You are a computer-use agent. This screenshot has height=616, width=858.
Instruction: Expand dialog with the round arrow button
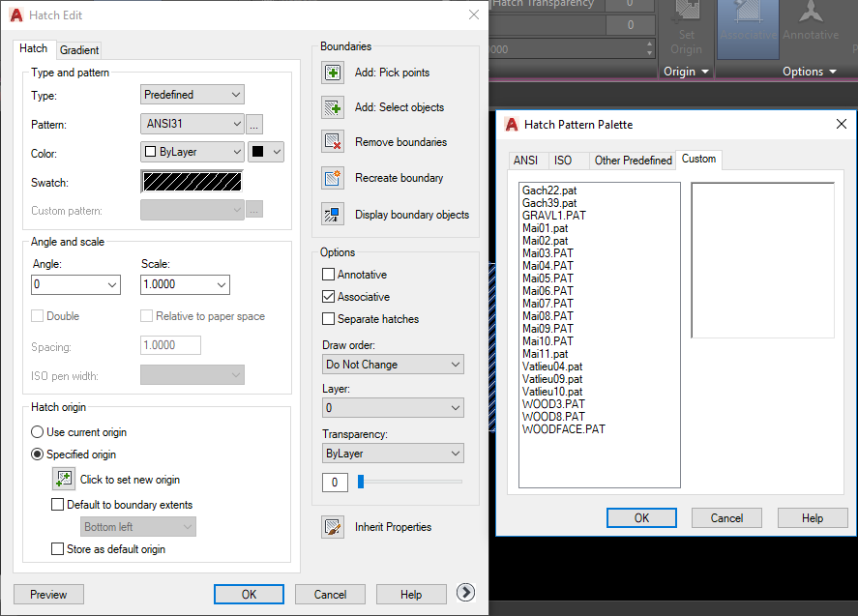(x=465, y=593)
